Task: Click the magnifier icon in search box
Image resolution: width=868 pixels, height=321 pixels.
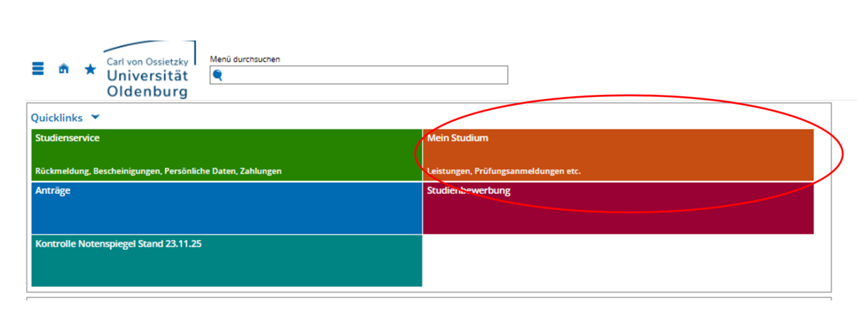Action: (218, 75)
